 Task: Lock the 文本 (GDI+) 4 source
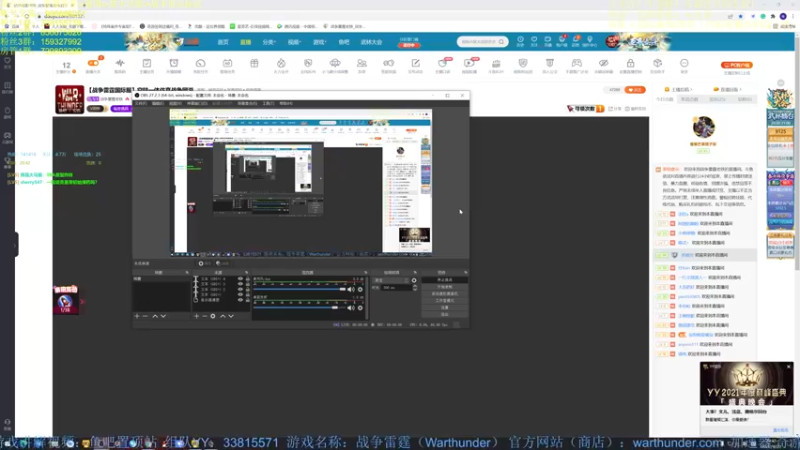[247, 279]
